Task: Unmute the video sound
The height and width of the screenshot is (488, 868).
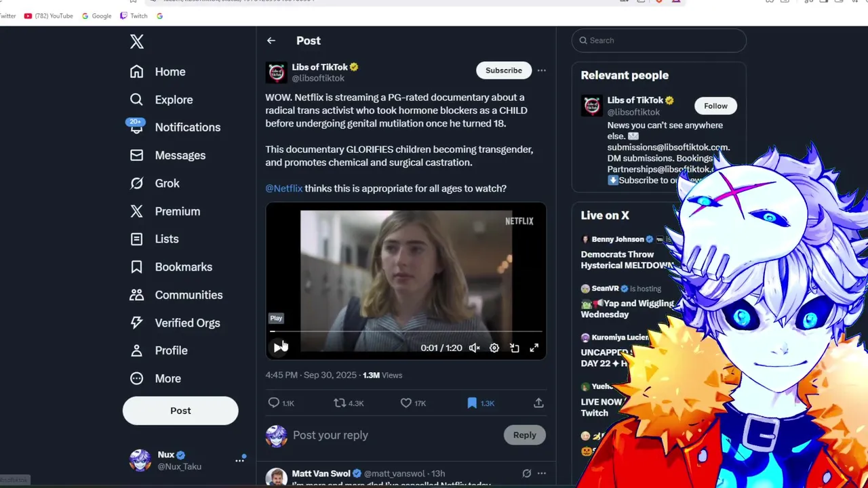Action: [475, 348]
